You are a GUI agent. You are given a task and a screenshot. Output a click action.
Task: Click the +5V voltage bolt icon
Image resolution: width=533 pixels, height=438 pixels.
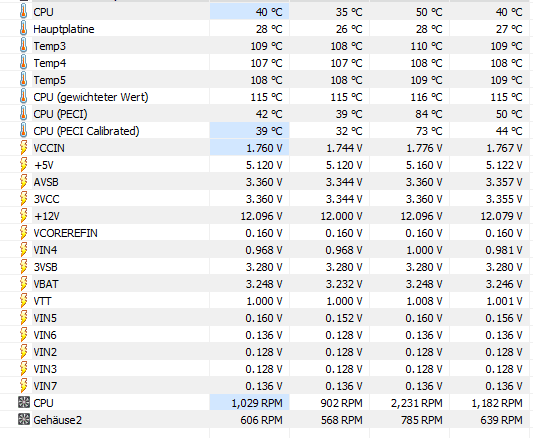[x=23, y=165]
